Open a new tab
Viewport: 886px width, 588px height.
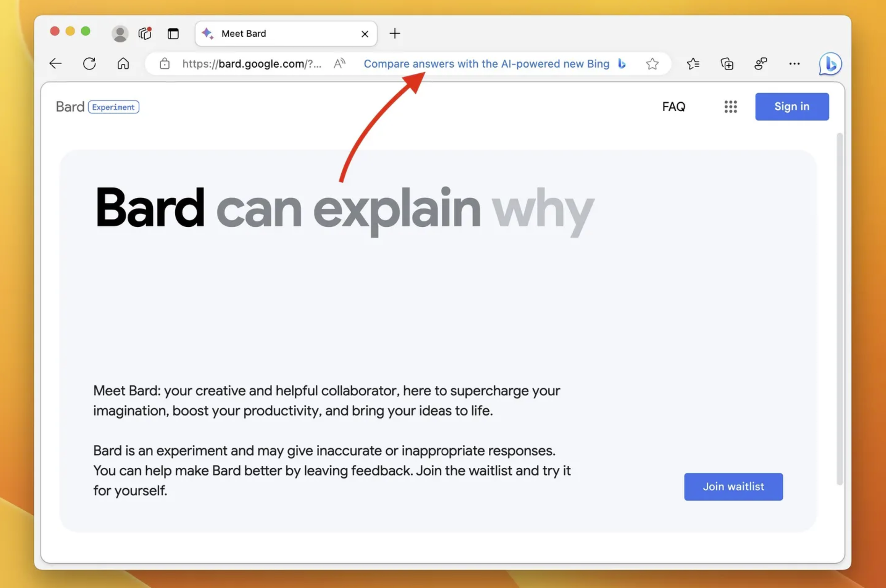click(395, 33)
